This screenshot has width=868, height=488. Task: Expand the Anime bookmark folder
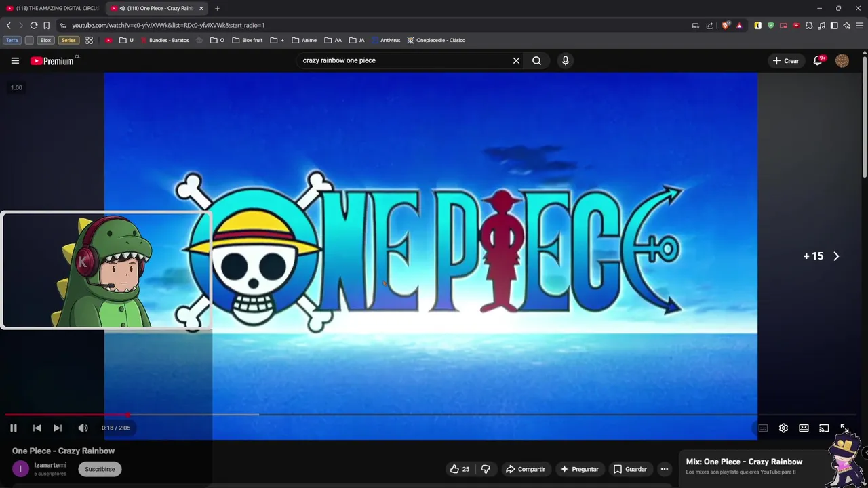coord(304,40)
